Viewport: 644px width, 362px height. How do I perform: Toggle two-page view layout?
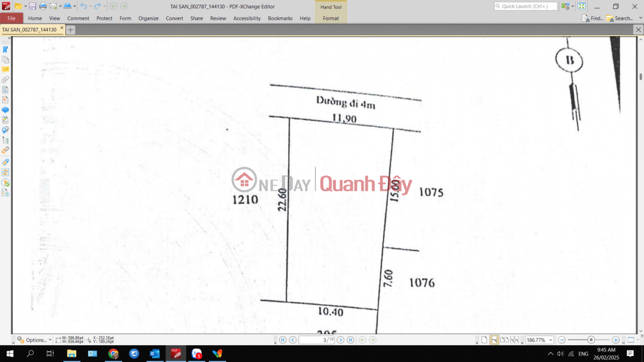click(504, 339)
